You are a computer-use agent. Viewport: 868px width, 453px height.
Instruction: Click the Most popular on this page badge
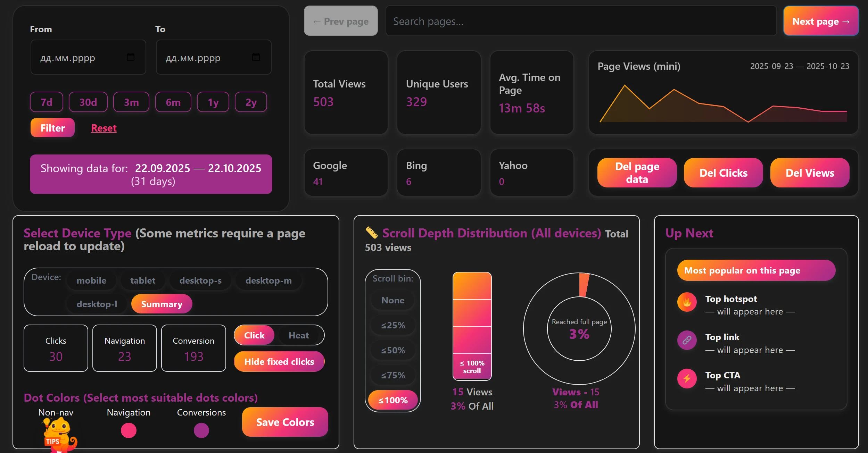755,270
